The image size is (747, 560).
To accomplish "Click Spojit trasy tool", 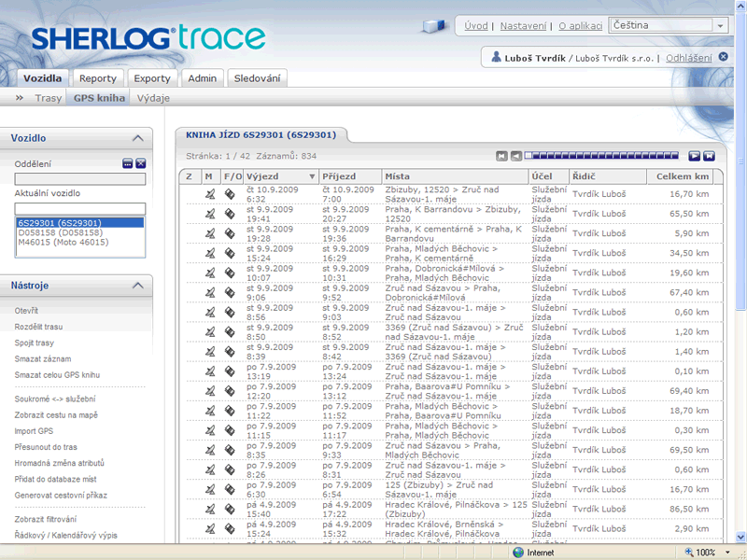I will [35, 343].
